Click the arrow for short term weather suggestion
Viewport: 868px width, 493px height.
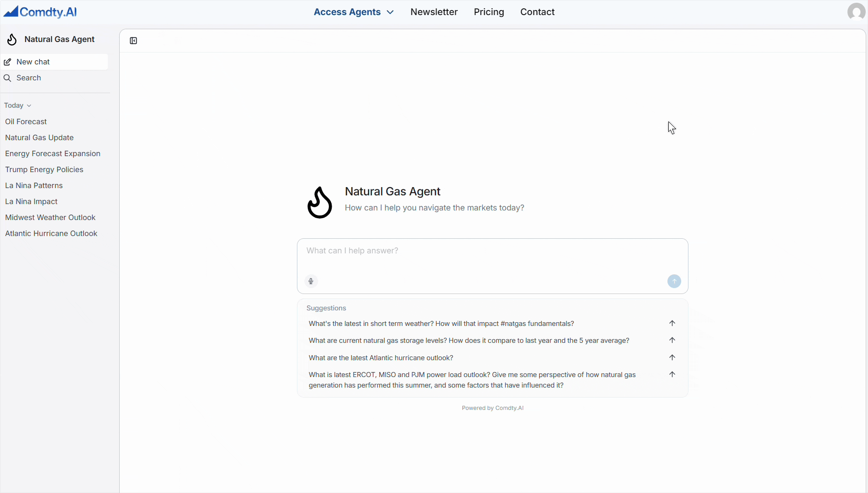coord(672,323)
